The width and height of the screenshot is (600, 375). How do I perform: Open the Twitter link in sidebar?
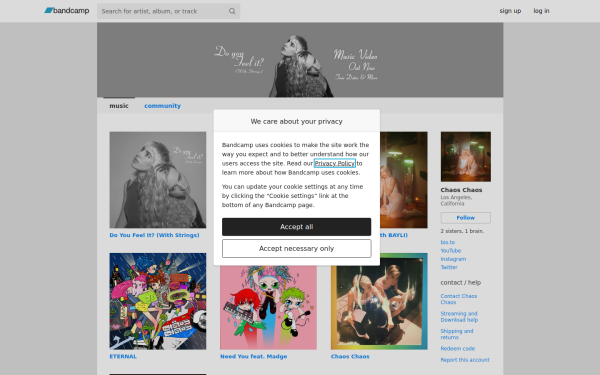449,267
